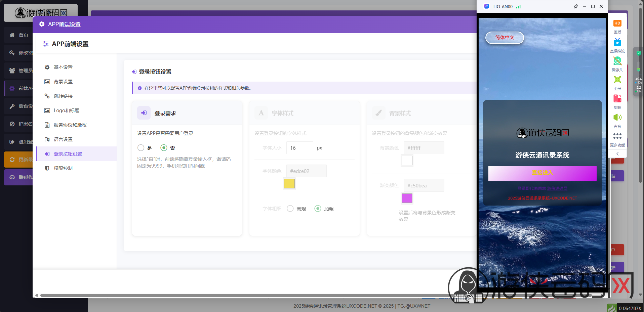Open 语言设置 settings tab
Image resolution: width=644 pixels, height=312 pixels.
point(76,139)
